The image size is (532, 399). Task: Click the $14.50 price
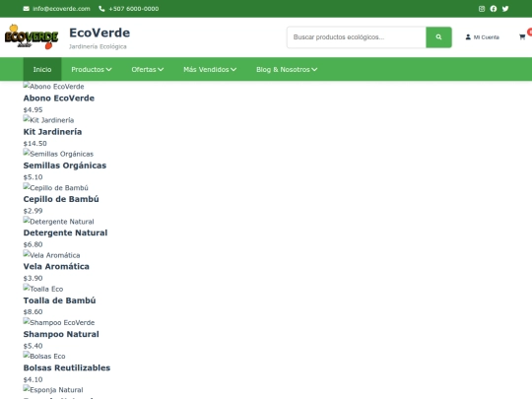tap(34, 144)
